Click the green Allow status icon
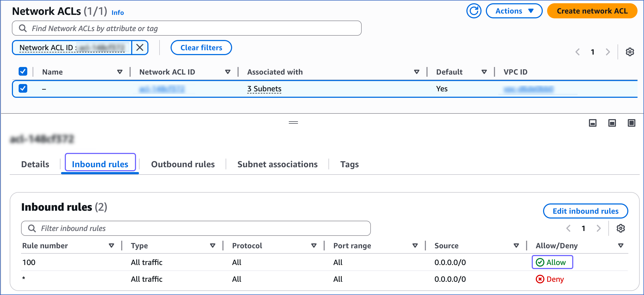 pos(540,262)
